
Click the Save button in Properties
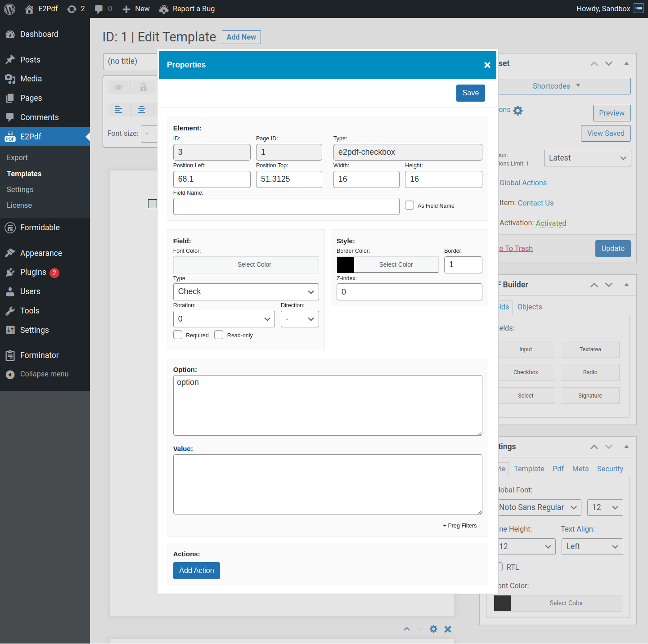pyautogui.click(x=470, y=93)
